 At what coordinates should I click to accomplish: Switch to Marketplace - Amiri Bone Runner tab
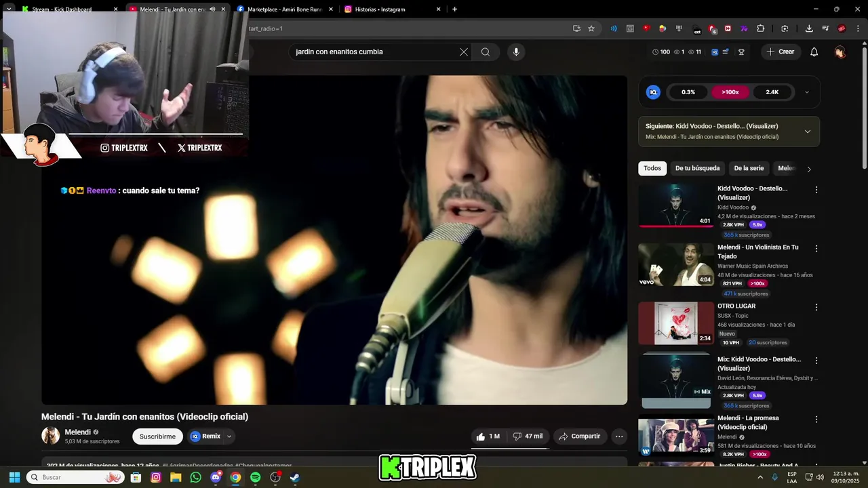click(285, 9)
